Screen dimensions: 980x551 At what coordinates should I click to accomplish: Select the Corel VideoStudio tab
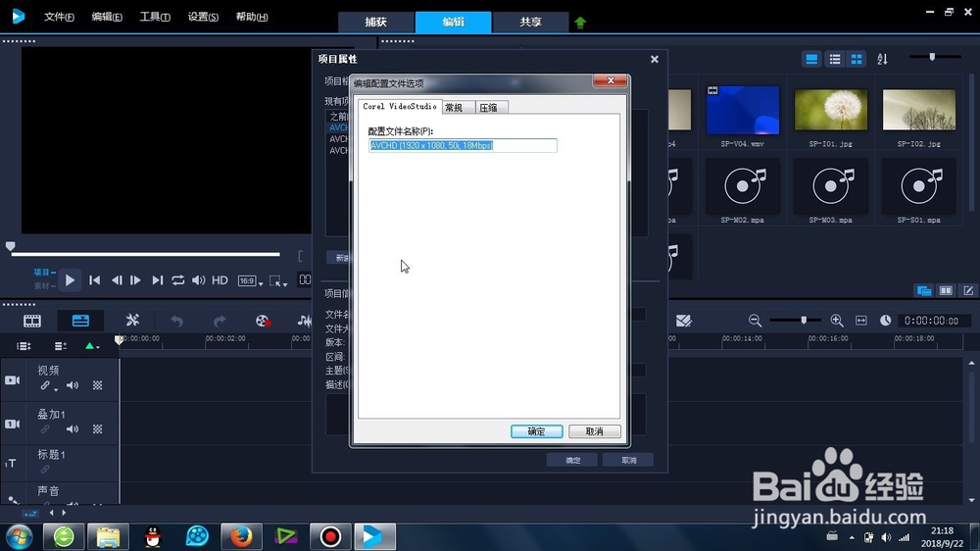[400, 106]
